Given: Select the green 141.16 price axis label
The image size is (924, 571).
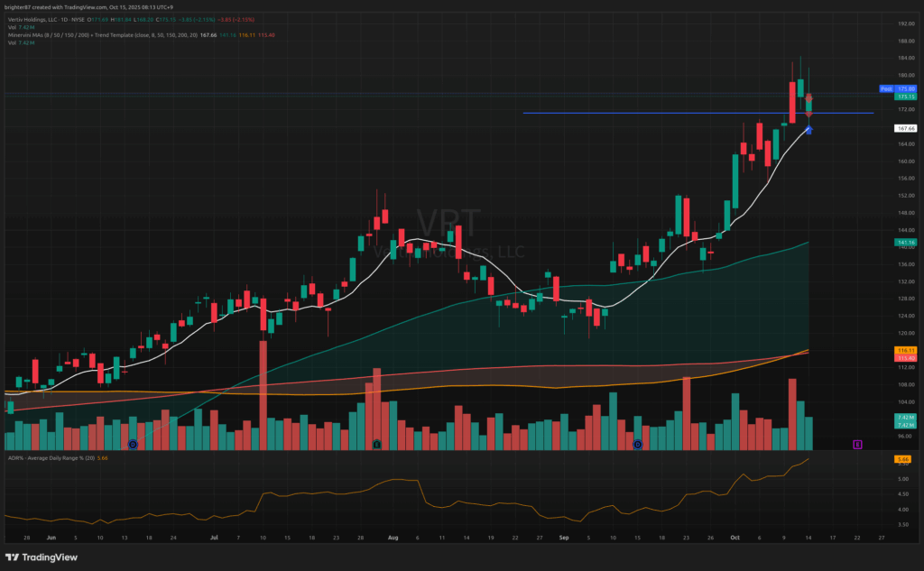Looking at the screenshot, I should 905,243.
